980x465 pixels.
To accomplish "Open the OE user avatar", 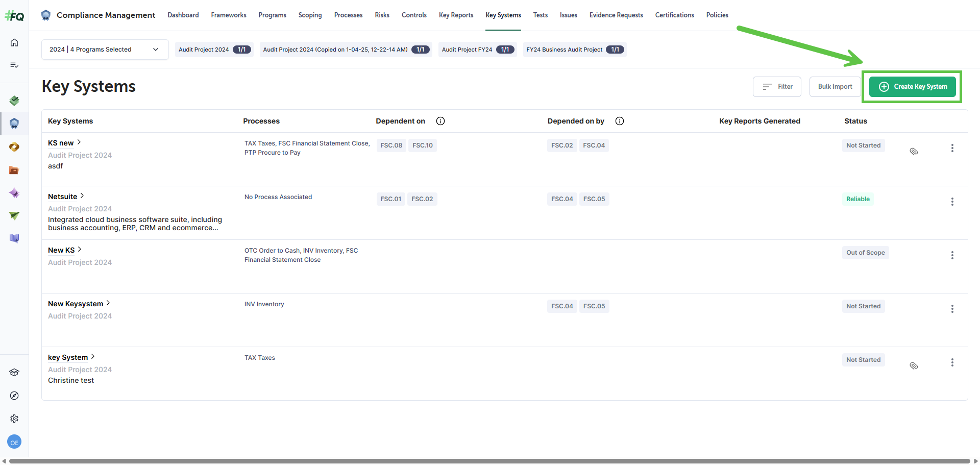I will point(14,442).
